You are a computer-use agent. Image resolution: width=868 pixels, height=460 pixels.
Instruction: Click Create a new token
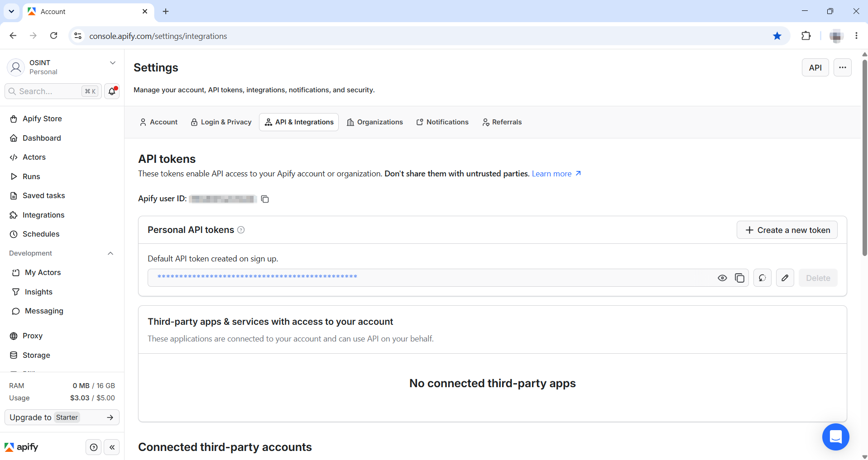click(x=787, y=230)
